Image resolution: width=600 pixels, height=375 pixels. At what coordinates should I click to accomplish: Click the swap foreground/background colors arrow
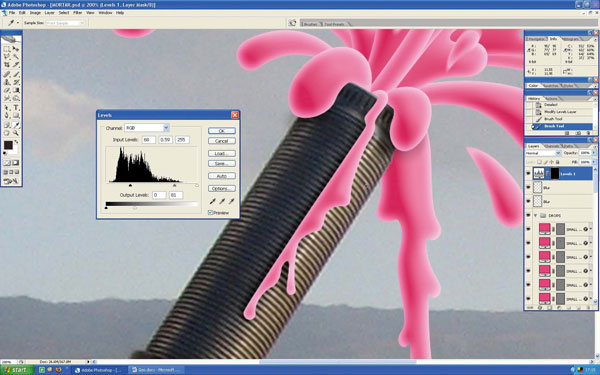16,142
